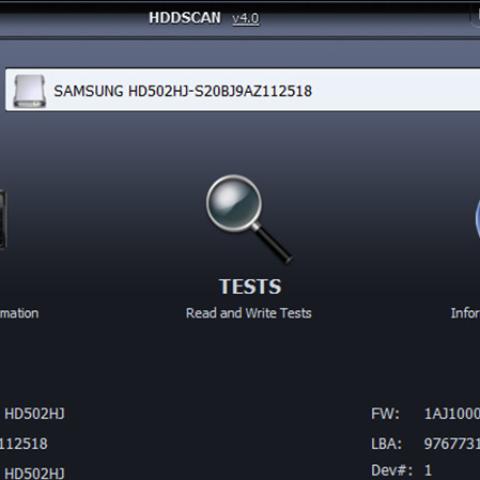Click the v4.0 version link

click(x=246, y=18)
